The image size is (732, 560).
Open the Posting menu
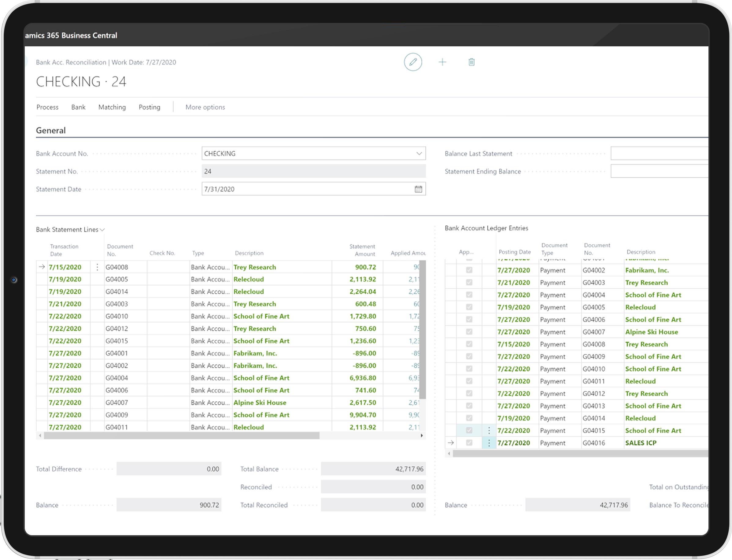coord(149,107)
